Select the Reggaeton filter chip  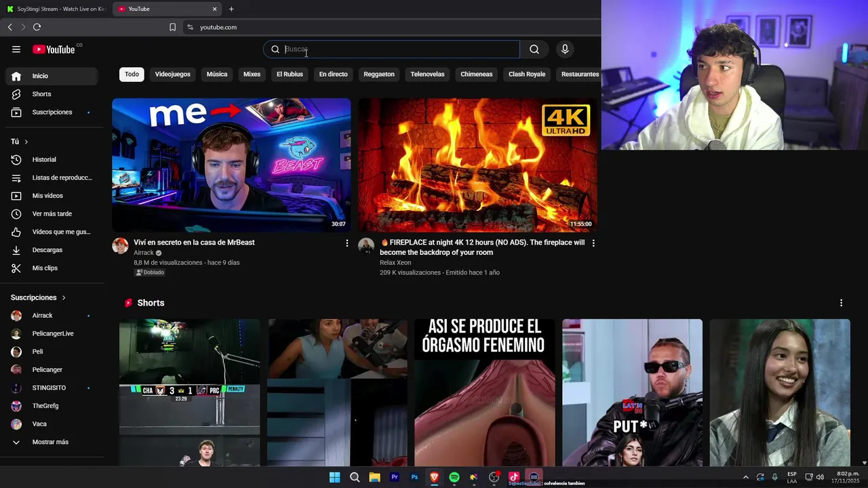pos(379,74)
